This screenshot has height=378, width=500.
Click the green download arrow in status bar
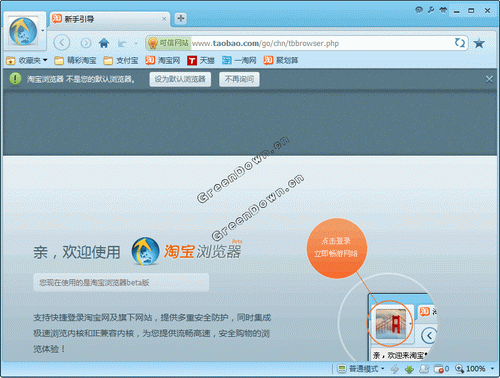(409, 369)
